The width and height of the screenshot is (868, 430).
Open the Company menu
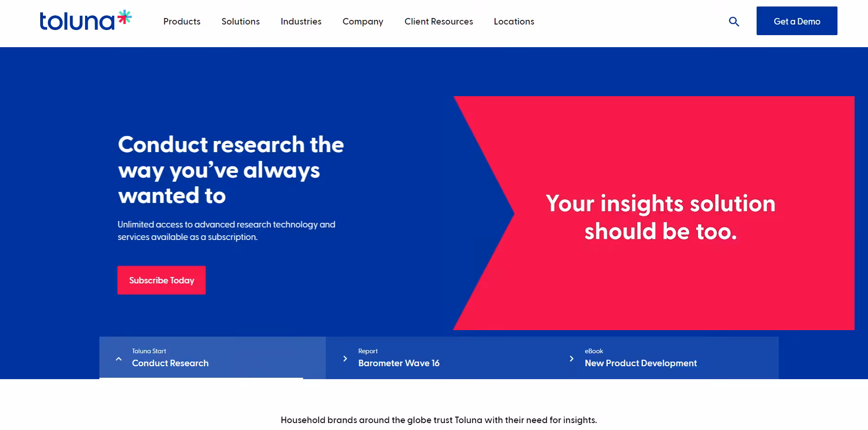click(x=363, y=21)
